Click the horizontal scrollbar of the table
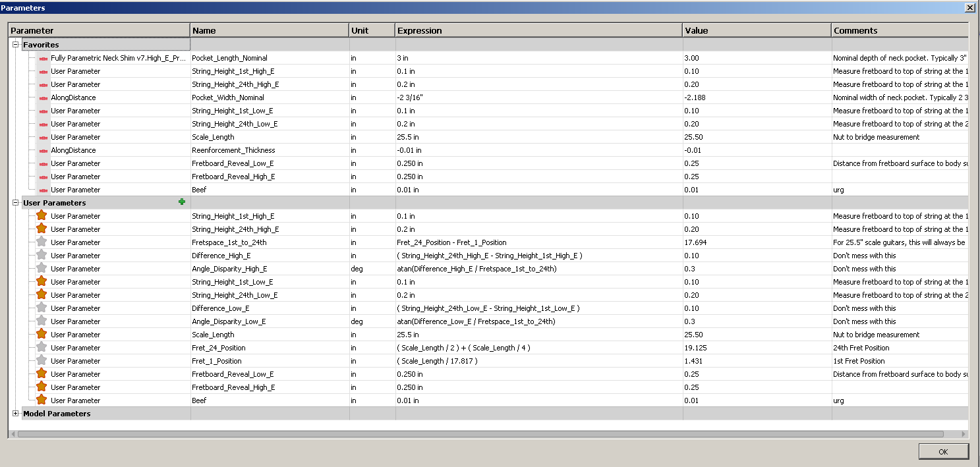This screenshot has height=467, width=980. [x=480, y=434]
